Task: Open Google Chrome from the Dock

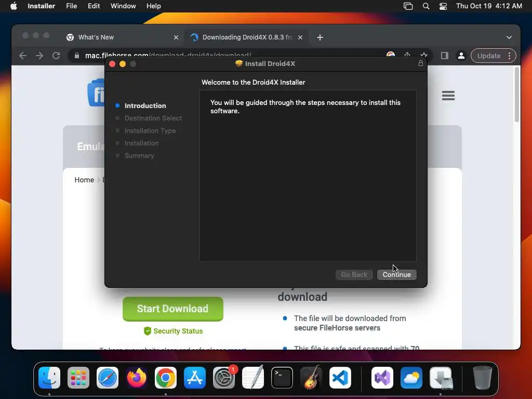Action: point(166,378)
